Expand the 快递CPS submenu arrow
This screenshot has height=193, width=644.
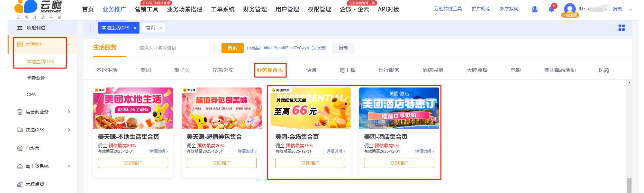(x=69, y=130)
